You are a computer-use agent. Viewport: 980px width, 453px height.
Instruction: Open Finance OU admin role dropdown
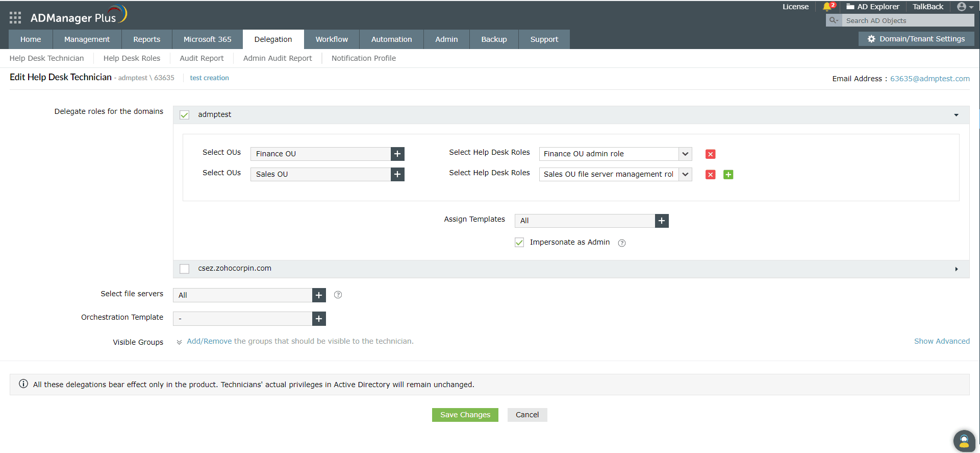[x=685, y=154]
